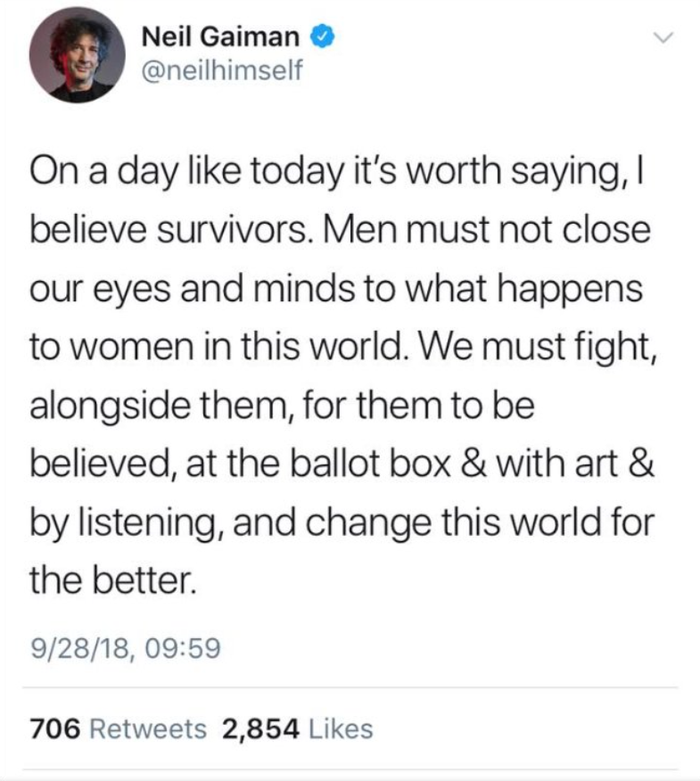Click the number 2,854 in stats

tap(261, 729)
